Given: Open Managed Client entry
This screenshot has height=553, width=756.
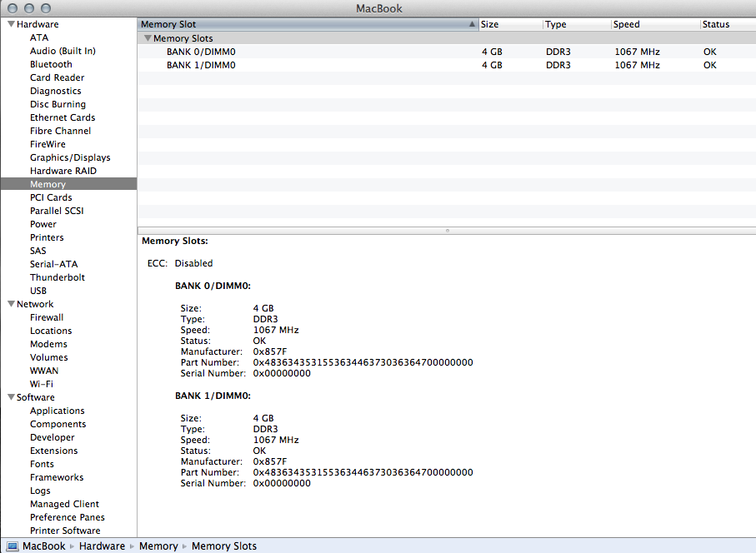Looking at the screenshot, I should [65, 504].
